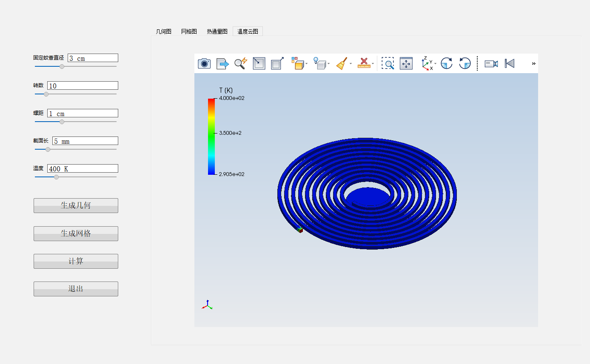Image resolution: width=590 pixels, height=364 pixels.
Task: Open dropdown arrow next to colored cube icon
Action: point(307,64)
